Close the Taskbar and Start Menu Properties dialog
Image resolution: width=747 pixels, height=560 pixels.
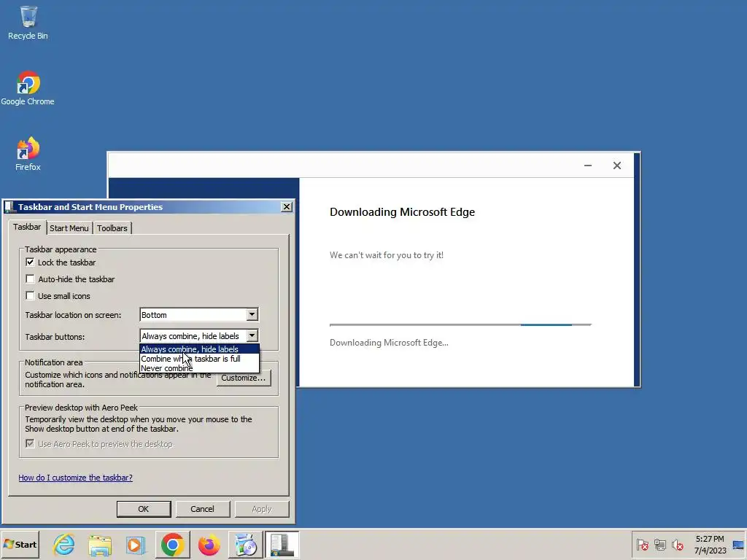click(286, 206)
